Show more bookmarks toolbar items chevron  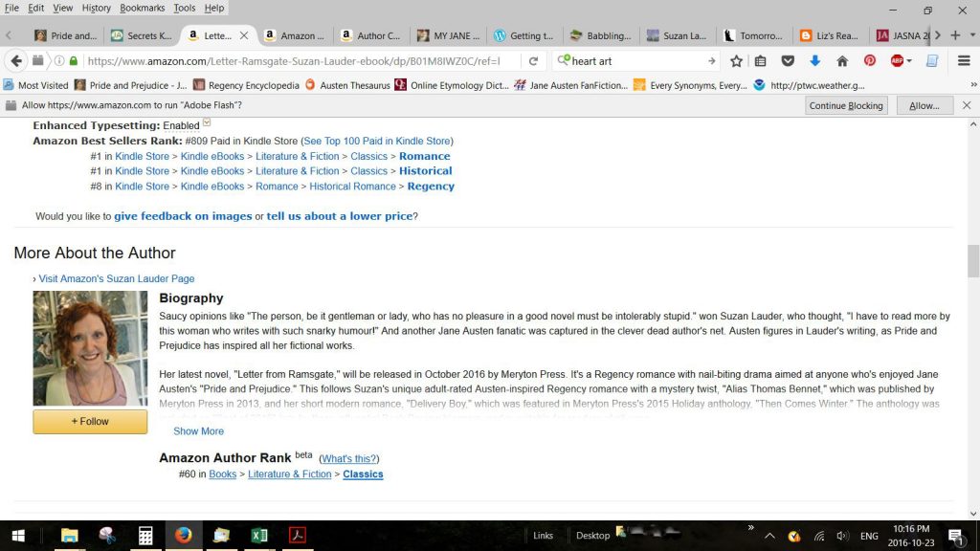[973, 85]
